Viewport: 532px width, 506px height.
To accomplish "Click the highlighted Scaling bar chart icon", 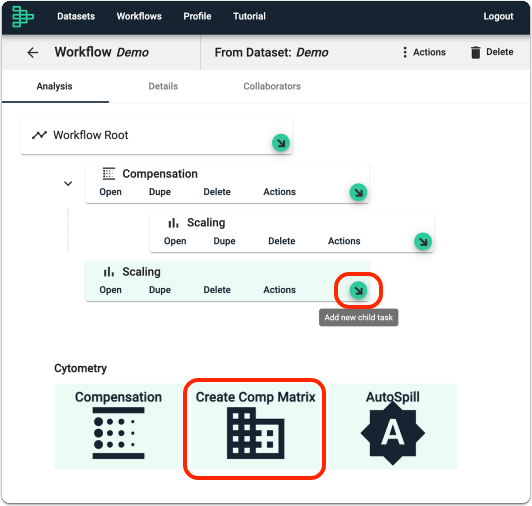I will (x=109, y=272).
